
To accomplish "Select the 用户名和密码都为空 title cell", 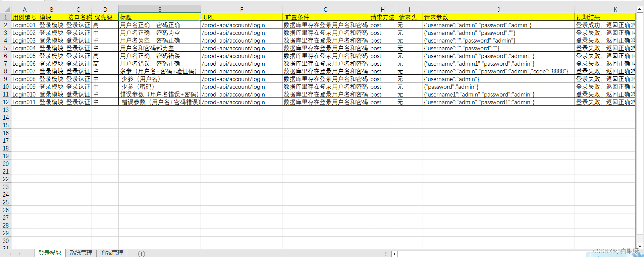I will tap(160, 48).
